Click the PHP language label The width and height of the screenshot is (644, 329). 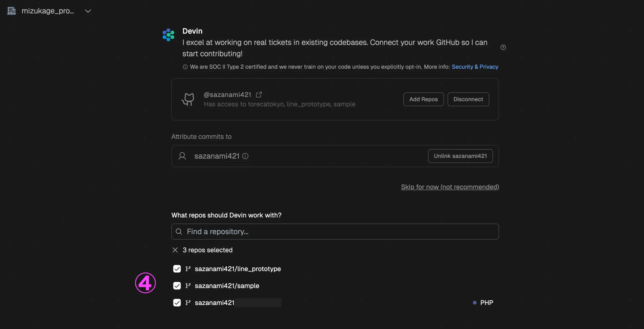[487, 303]
